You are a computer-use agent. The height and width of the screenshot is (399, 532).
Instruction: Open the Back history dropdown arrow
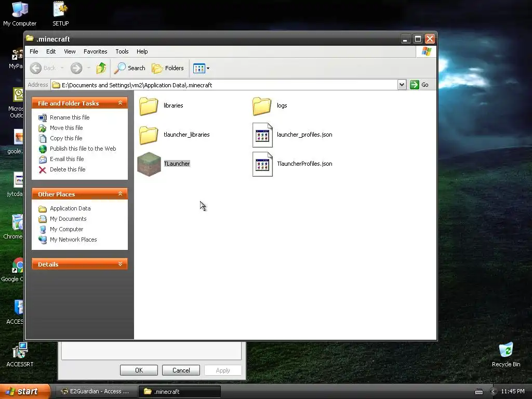click(x=62, y=68)
